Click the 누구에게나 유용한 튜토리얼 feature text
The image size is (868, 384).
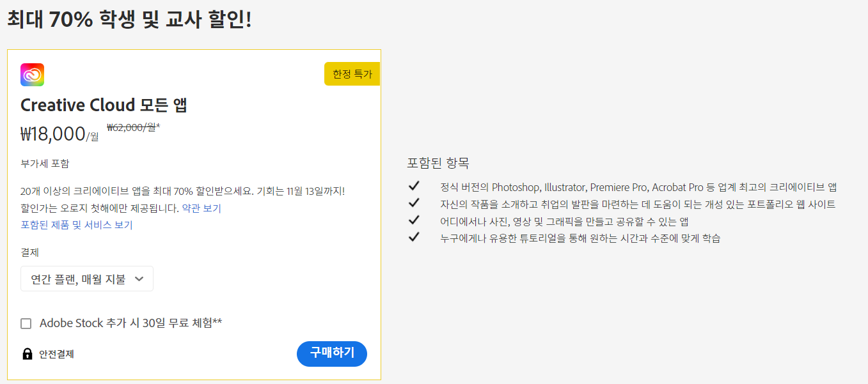click(x=580, y=239)
